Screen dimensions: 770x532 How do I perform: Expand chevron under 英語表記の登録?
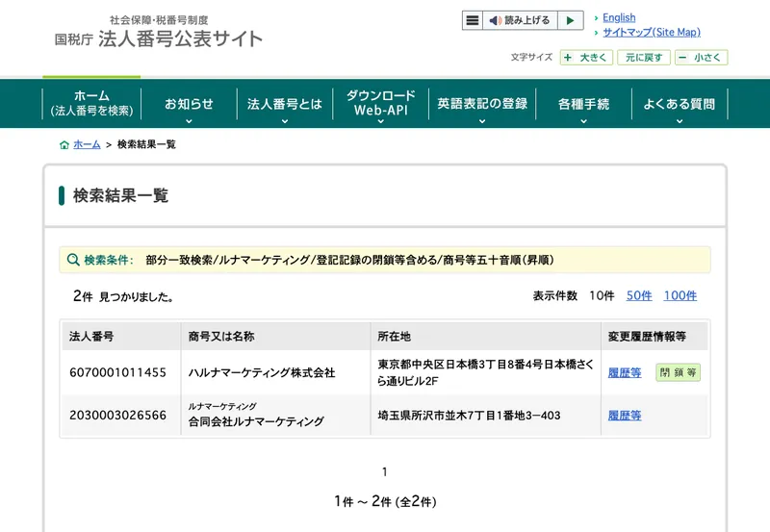pyautogui.click(x=482, y=121)
